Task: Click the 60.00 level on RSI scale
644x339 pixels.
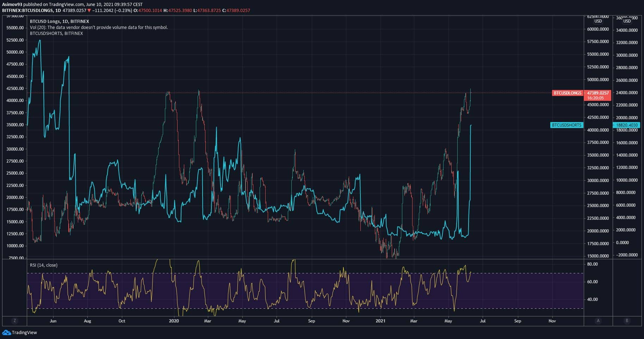Action: [x=593, y=282]
